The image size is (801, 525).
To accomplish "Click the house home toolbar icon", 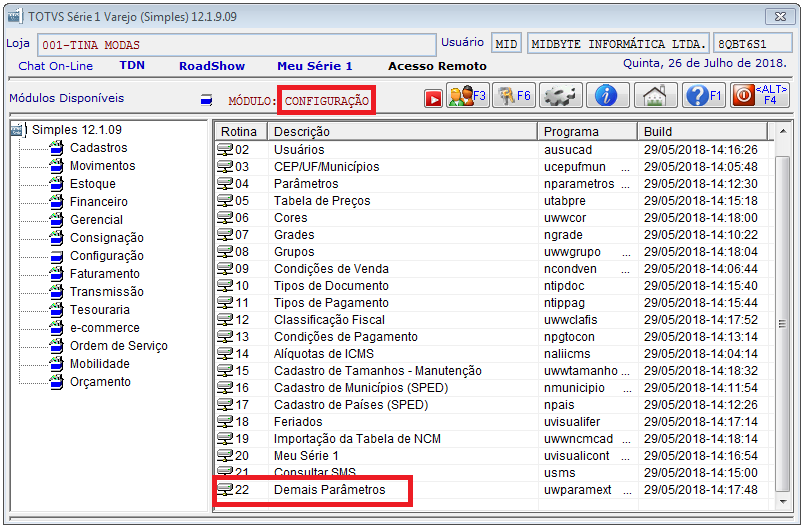I will [x=655, y=96].
